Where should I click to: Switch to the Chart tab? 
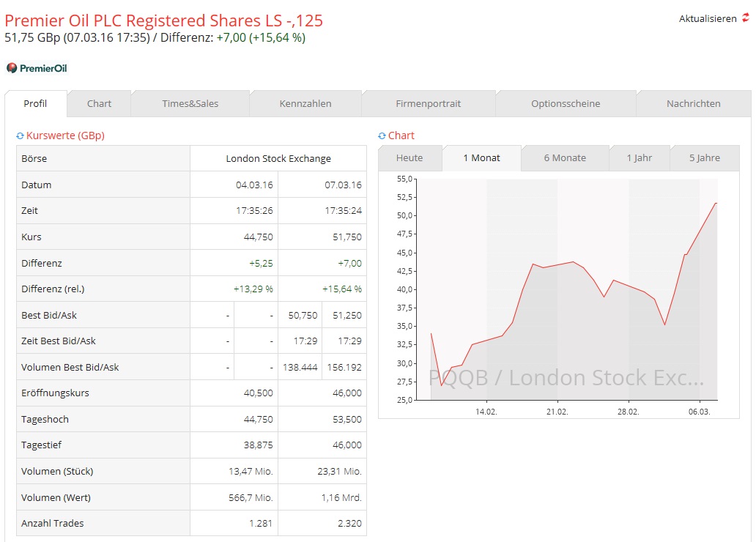tap(98, 103)
